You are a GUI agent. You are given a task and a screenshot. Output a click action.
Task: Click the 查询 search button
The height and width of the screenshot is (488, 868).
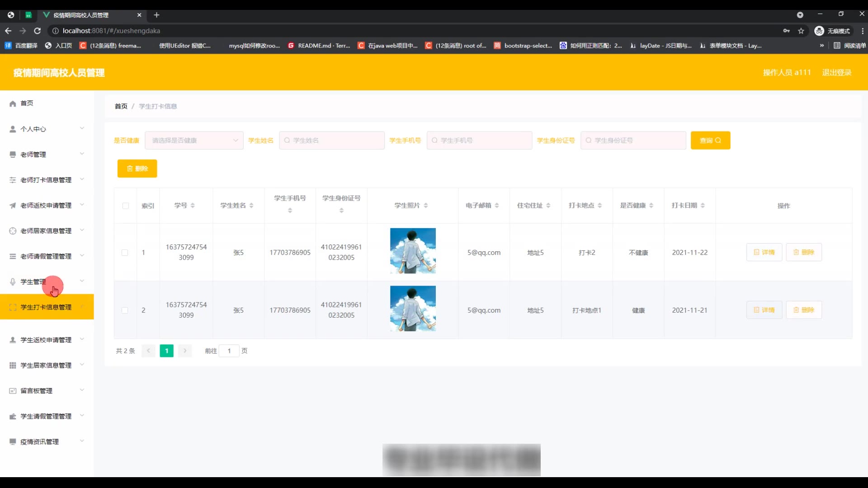pos(710,141)
